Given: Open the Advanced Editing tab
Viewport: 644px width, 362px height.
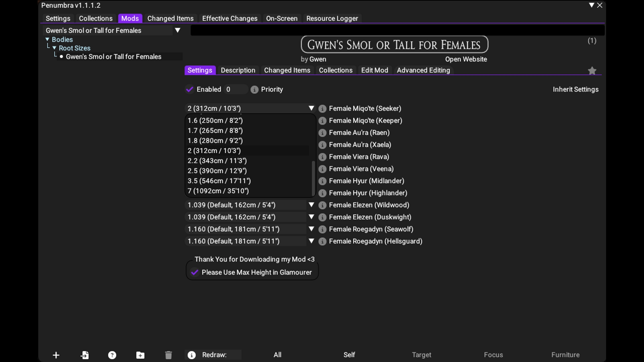Looking at the screenshot, I should pyautogui.click(x=423, y=70).
